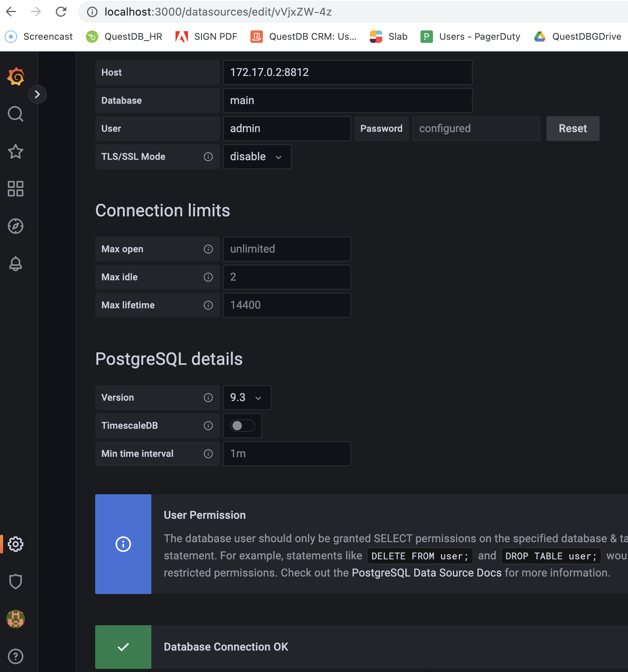
Task: Click the Host input field
Action: click(347, 73)
